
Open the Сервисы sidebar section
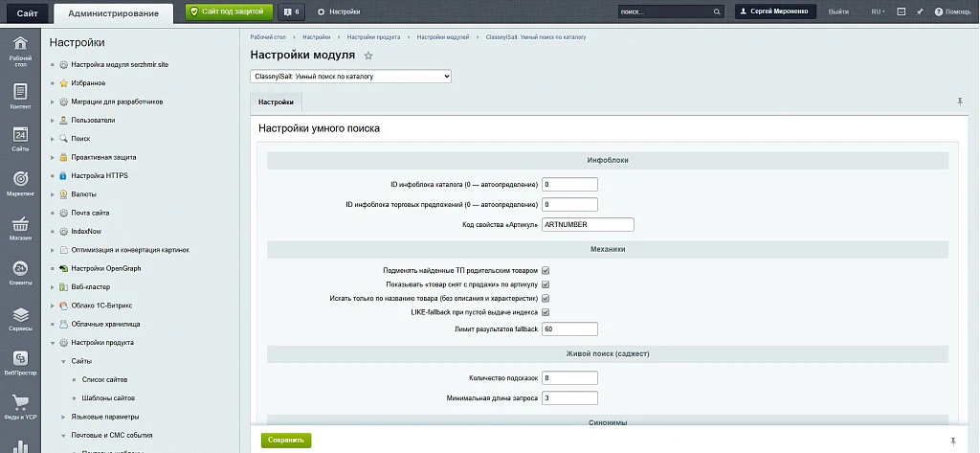click(21, 319)
